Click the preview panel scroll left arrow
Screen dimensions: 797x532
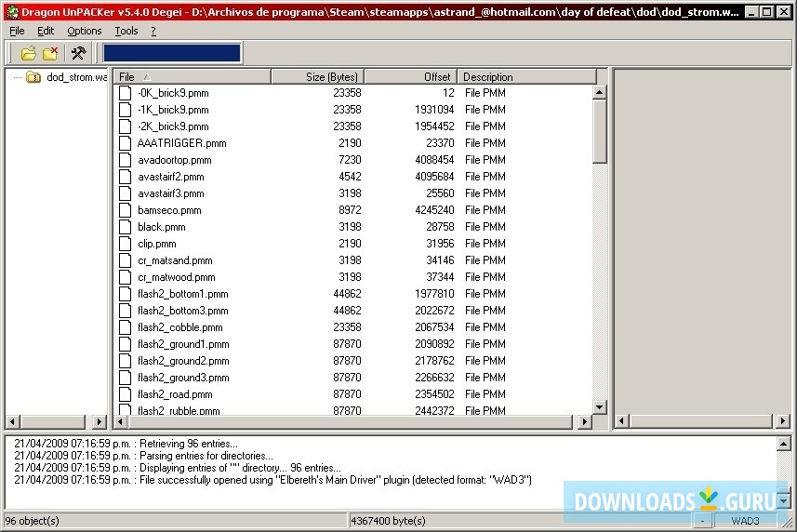(621, 420)
